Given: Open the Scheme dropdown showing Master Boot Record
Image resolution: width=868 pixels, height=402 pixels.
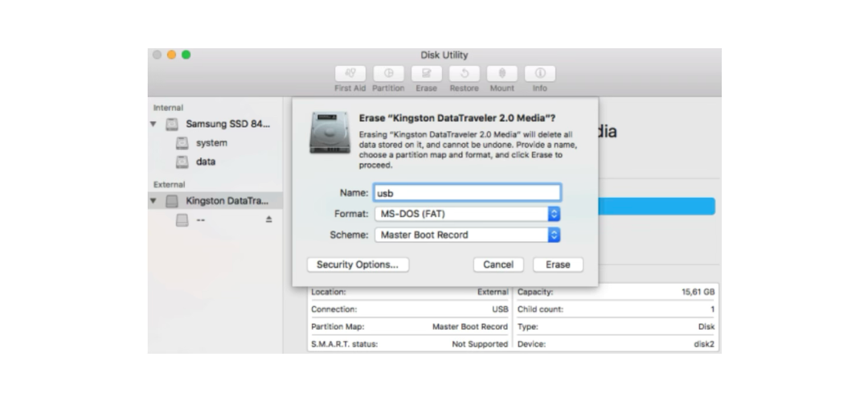Looking at the screenshot, I should [467, 235].
